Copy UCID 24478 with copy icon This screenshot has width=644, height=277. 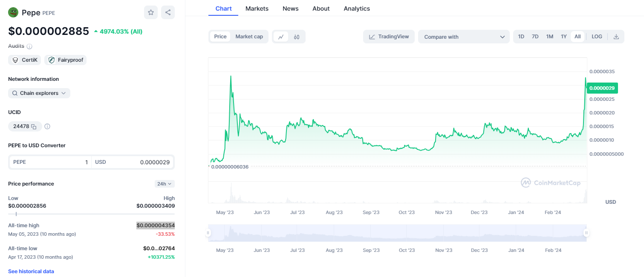click(34, 126)
